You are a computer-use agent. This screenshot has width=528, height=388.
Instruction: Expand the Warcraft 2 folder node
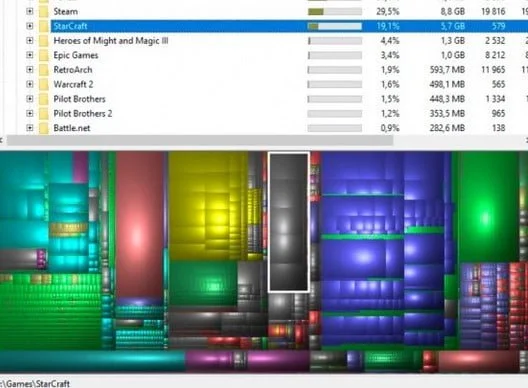pos(30,84)
